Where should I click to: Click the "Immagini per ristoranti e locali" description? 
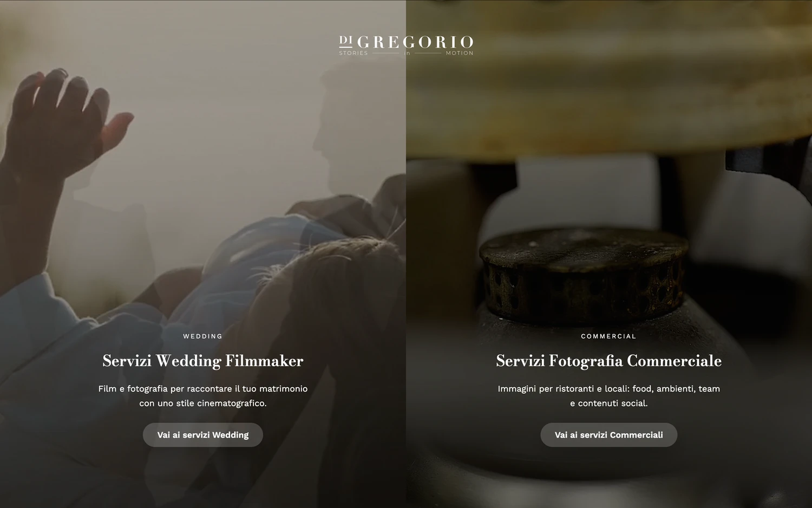(x=609, y=396)
